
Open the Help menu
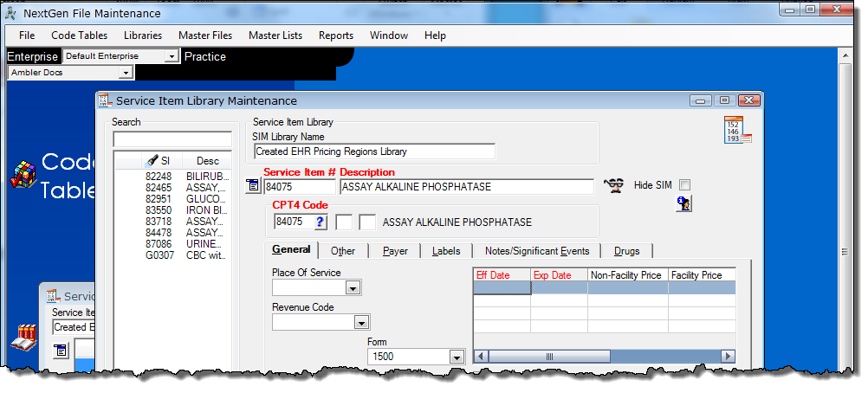435,35
